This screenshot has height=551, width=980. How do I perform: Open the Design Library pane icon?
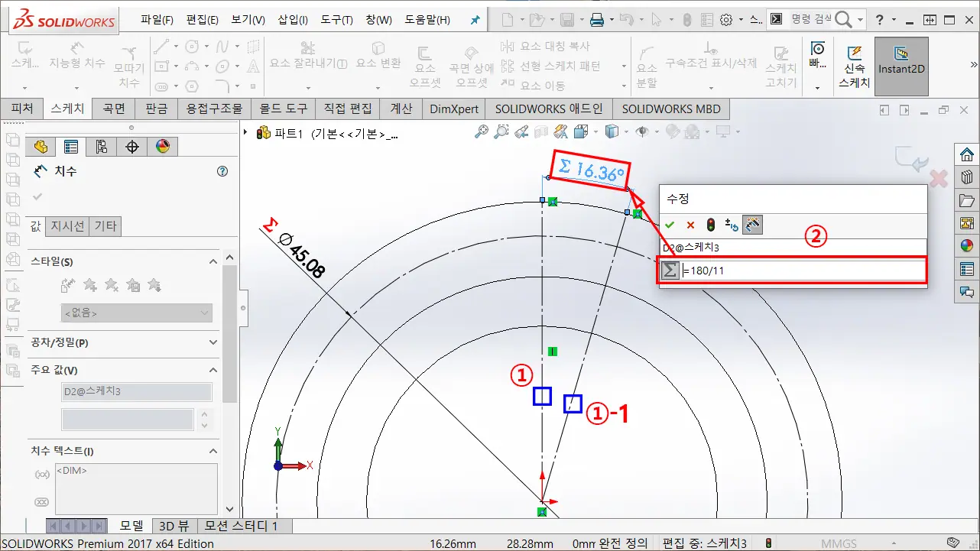coord(967,177)
